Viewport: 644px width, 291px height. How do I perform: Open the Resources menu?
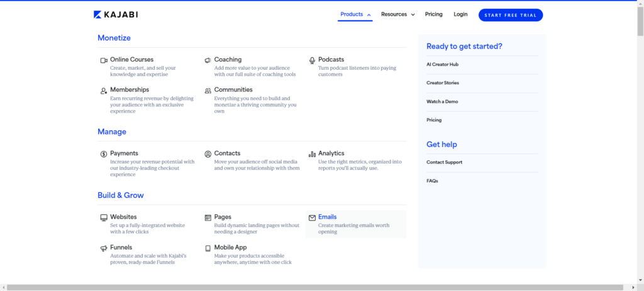[397, 14]
